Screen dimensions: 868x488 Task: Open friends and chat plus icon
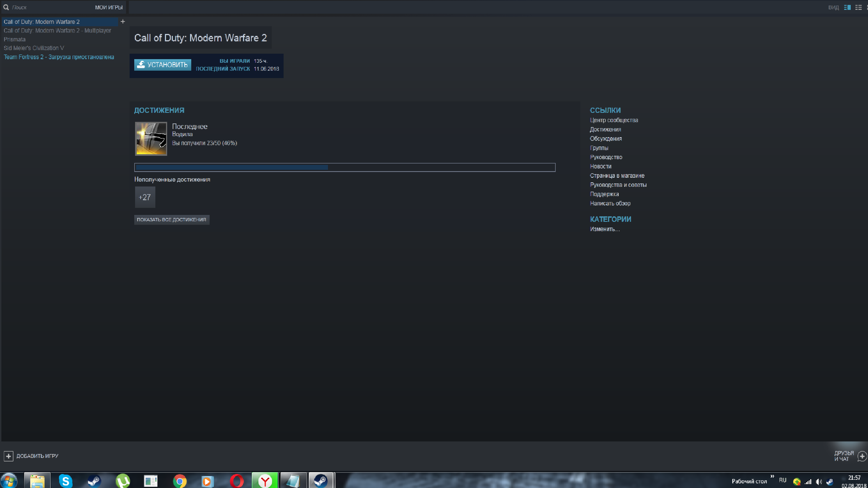[862, 456]
